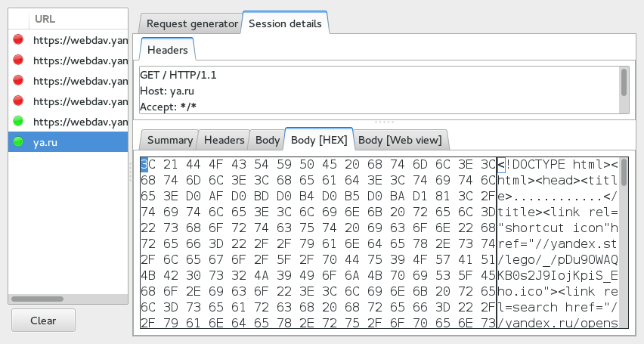Click the hex view vertical scrollbar
The image size is (644, 344).
(x=624, y=172)
